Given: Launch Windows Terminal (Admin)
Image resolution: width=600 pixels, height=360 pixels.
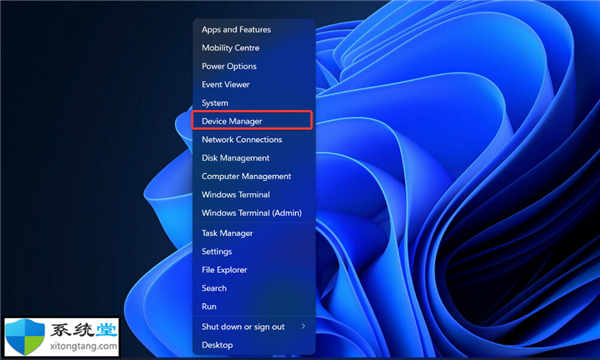Looking at the screenshot, I should (x=253, y=213).
